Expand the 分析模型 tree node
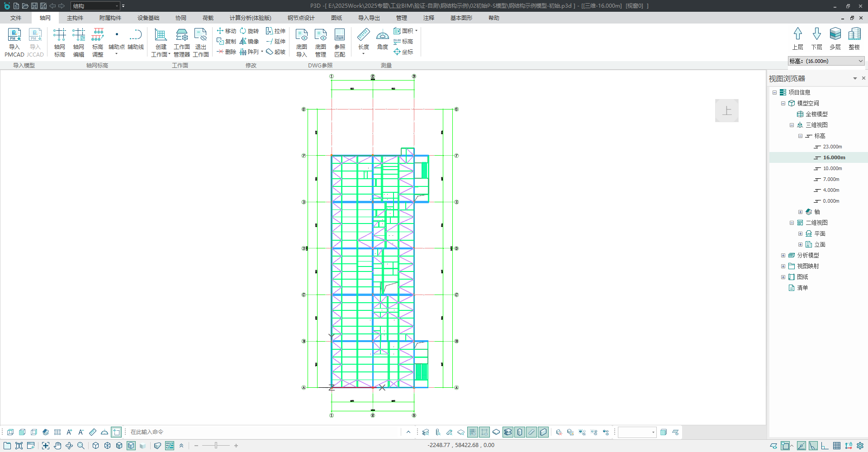The height and width of the screenshot is (452, 868). point(783,255)
